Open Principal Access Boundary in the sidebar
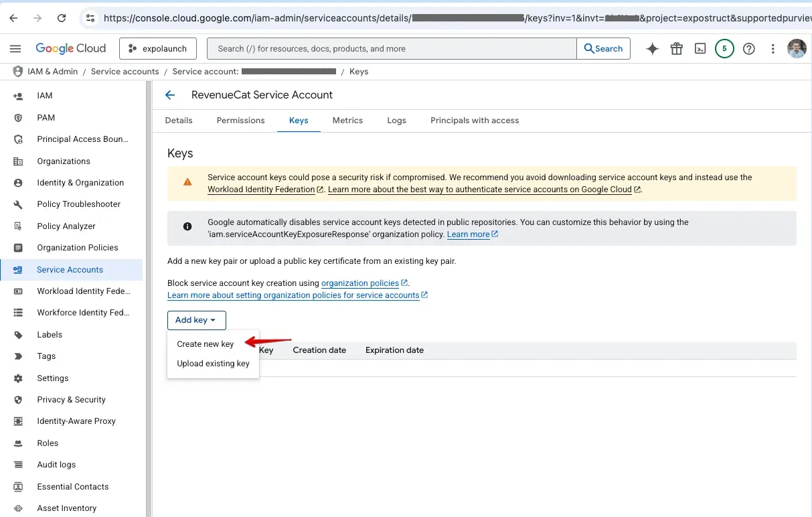This screenshot has width=812, height=517. 82,139
